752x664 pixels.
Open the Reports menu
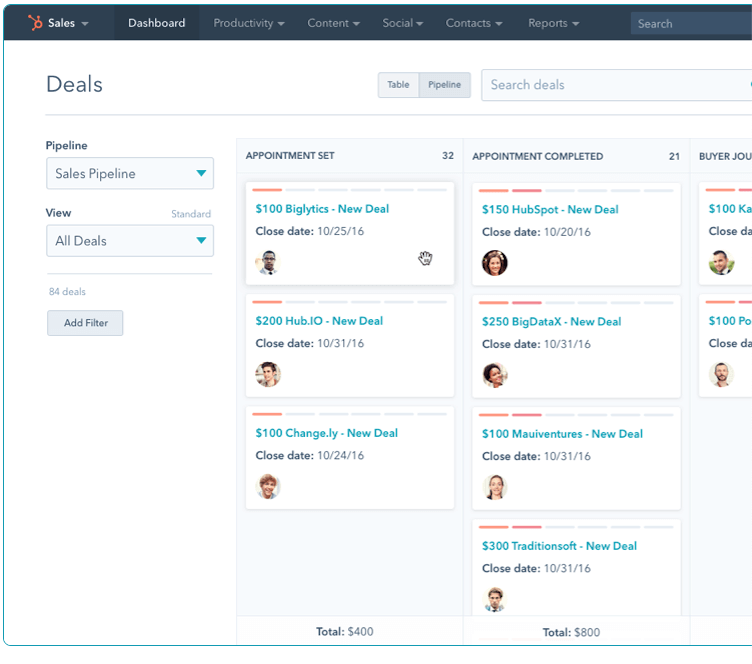[554, 23]
